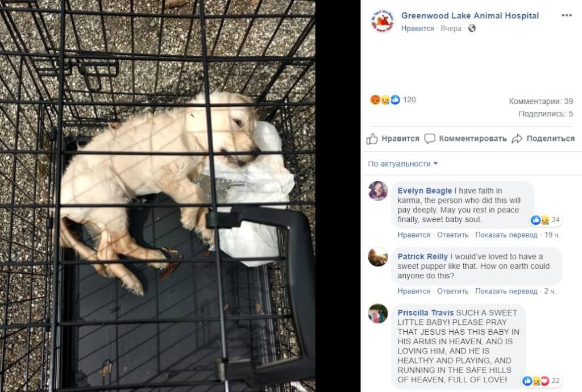
Task: Click the dog in cage photo
Action: click(157, 196)
